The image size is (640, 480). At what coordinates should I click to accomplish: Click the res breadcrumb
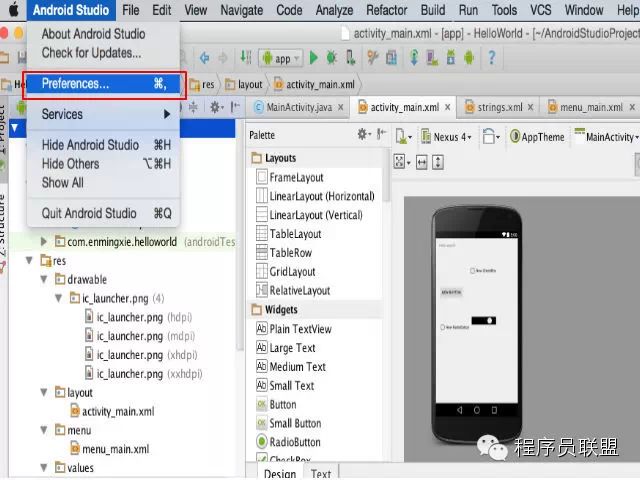(202, 84)
